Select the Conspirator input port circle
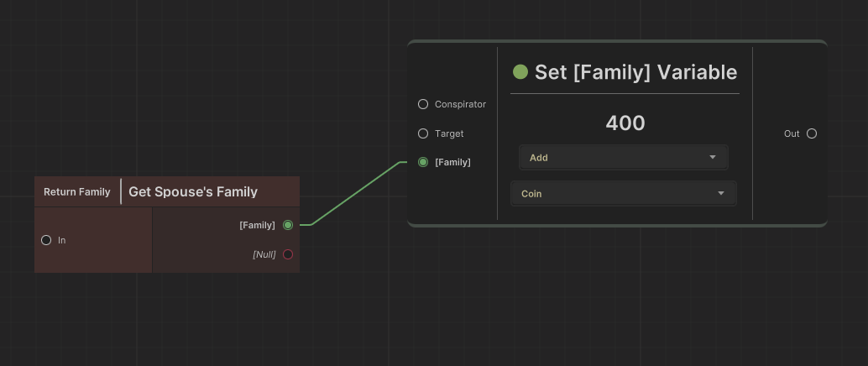Screen dimensions: 868x366 tap(423, 105)
